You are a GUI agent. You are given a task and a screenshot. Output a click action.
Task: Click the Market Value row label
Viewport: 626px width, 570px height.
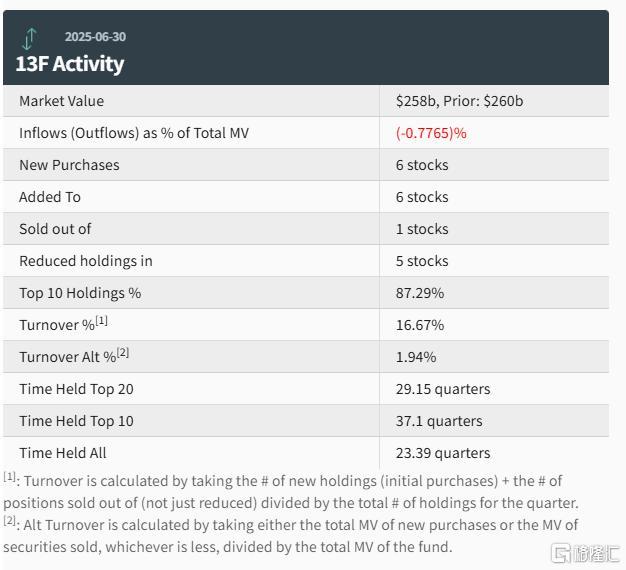[61, 101]
